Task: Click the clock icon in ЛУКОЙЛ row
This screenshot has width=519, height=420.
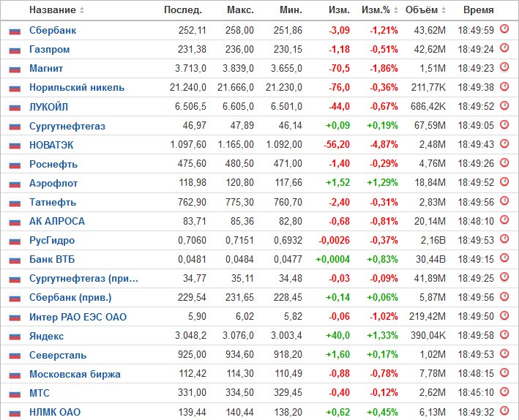Action: pos(504,105)
